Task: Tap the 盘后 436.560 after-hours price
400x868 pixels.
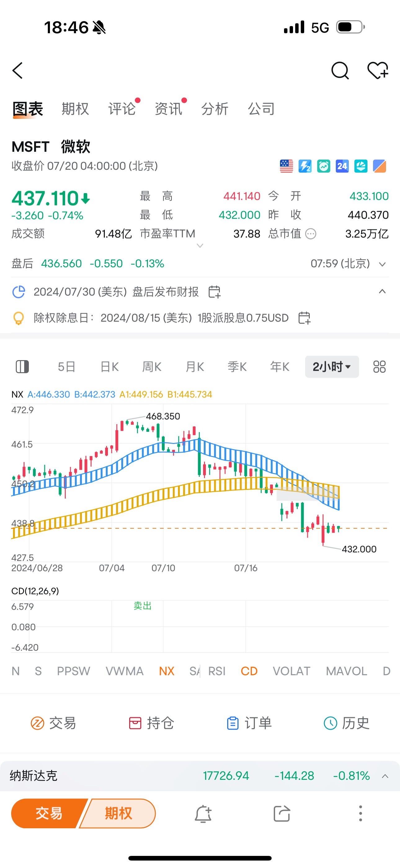Action: coord(61,264)
